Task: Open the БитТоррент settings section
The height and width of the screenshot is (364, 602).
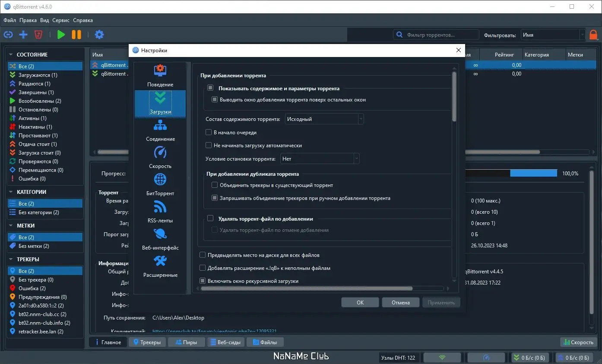Action: point(160,185)
